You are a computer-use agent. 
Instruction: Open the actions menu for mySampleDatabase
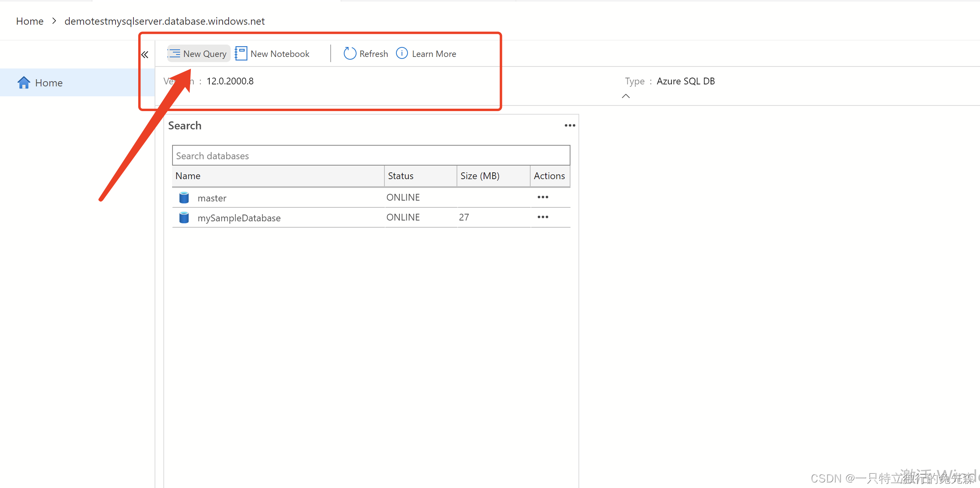[x=543, y=217]
